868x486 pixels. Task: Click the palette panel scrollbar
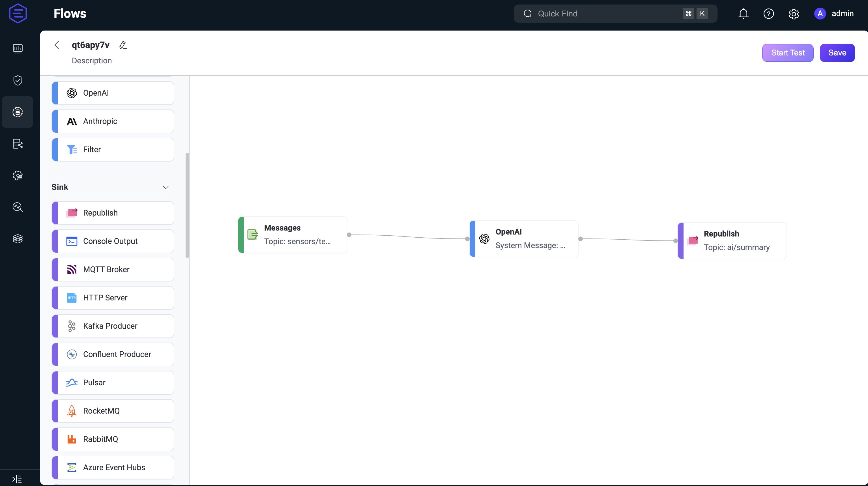point(187,206)
